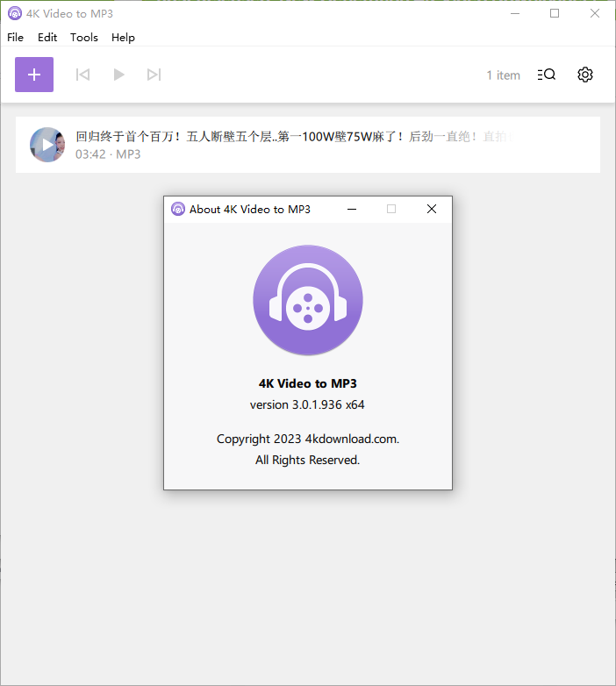616x686 pixels.
Task: Click the About dialog title bar app icon
Action: [178, 209]
